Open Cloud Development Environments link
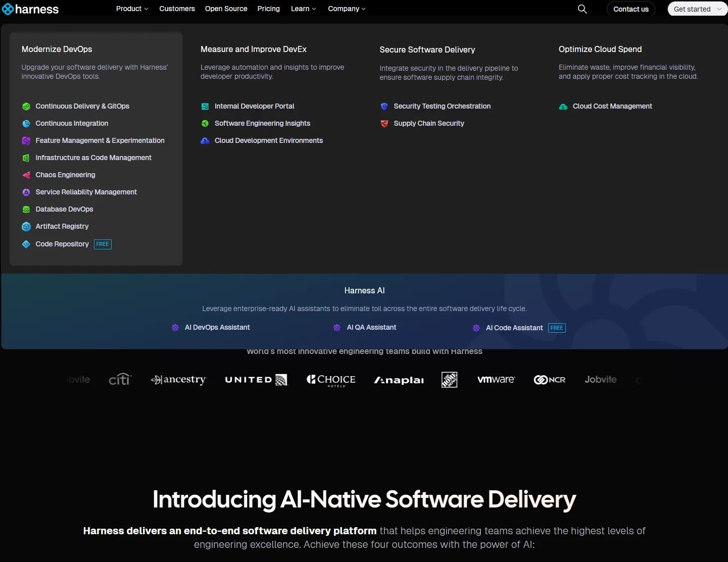 click(269, 141)
